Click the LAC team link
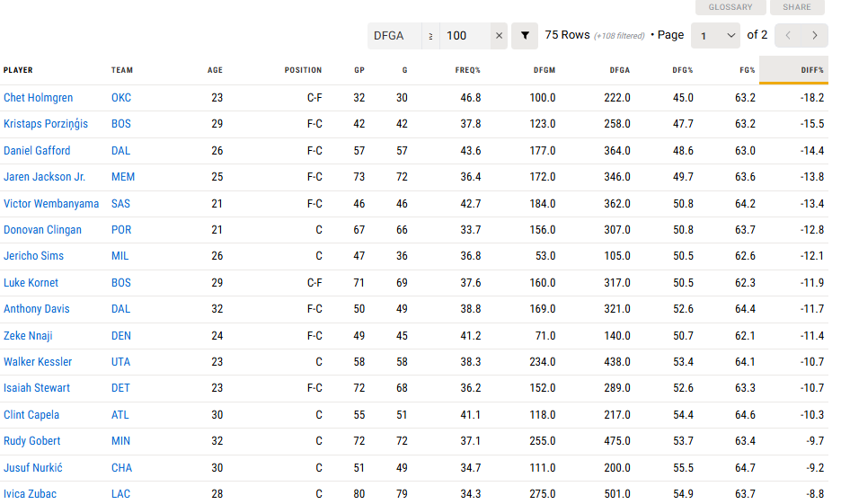Viewport: 841px width, 504px height. click(x=121, y=494)
